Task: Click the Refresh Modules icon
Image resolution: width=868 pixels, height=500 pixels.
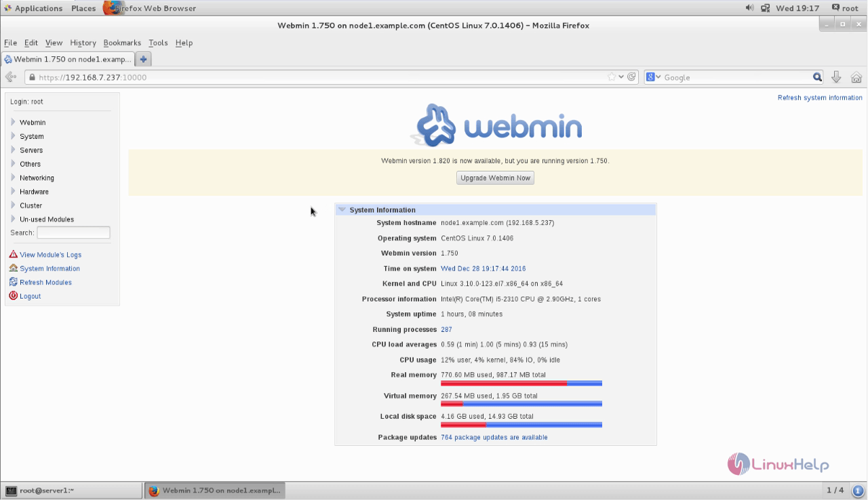Action: click(x=14, y=283)
